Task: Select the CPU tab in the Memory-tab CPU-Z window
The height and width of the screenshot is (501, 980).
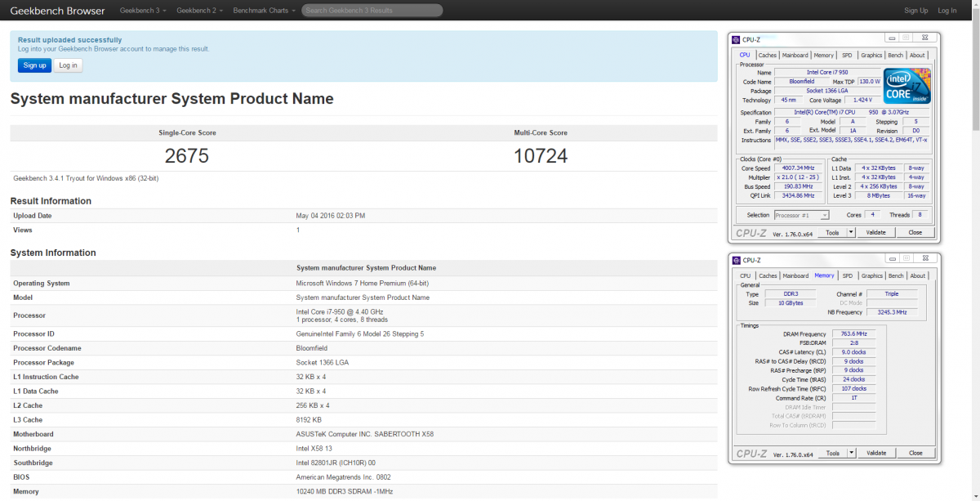Action: pyautogui.click(x=745, y=276)
